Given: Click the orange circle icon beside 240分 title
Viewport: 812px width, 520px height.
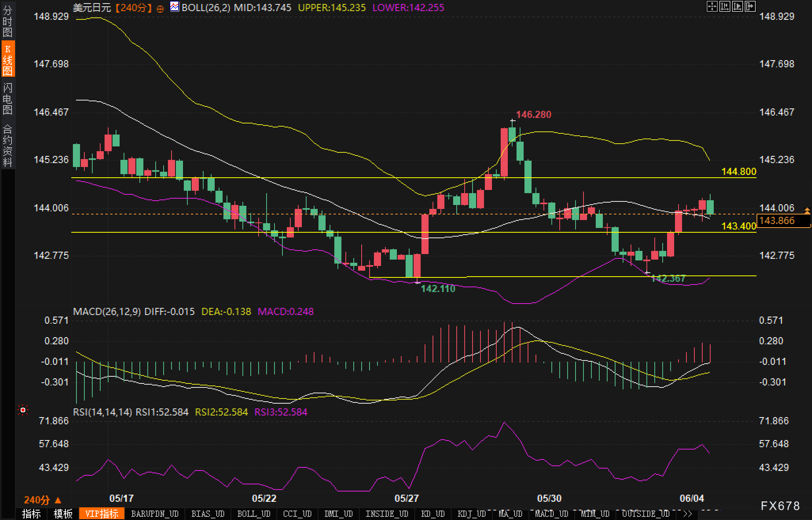Looking at the screenshot, I should [160, 9].
